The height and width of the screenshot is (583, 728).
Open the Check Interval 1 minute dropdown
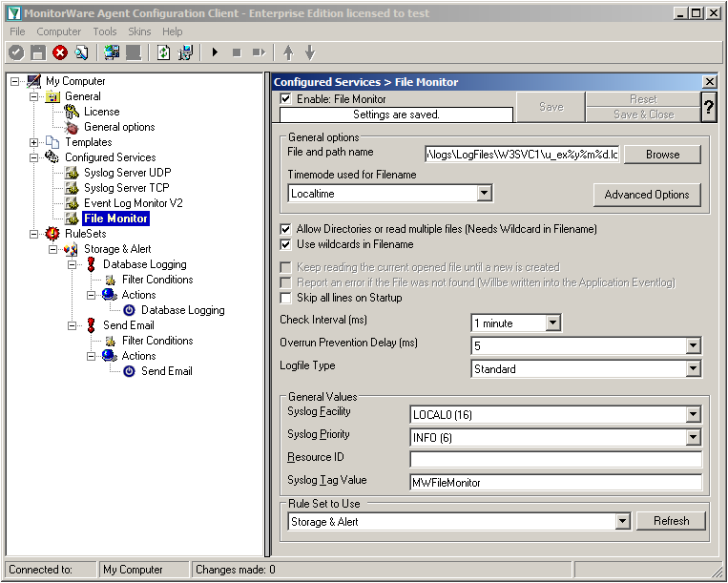(553, 323)
